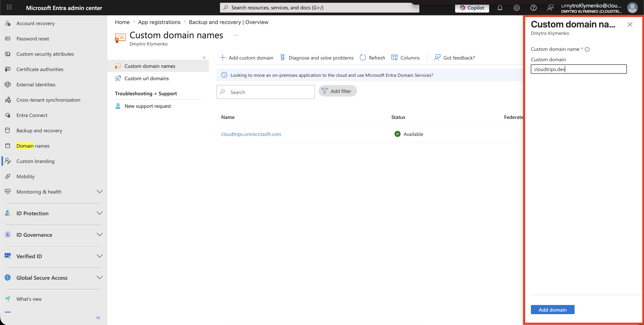Click the Global Secure Access globe icon
The height and width of the screenshot is (325, 644).
(x=8, y=277)
